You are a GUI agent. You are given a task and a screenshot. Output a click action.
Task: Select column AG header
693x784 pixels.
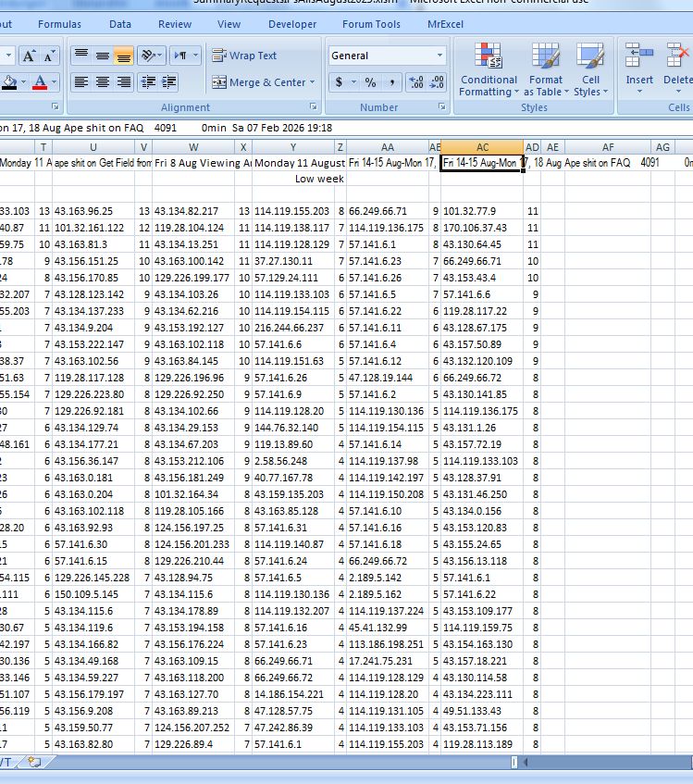tap(663, 147)
